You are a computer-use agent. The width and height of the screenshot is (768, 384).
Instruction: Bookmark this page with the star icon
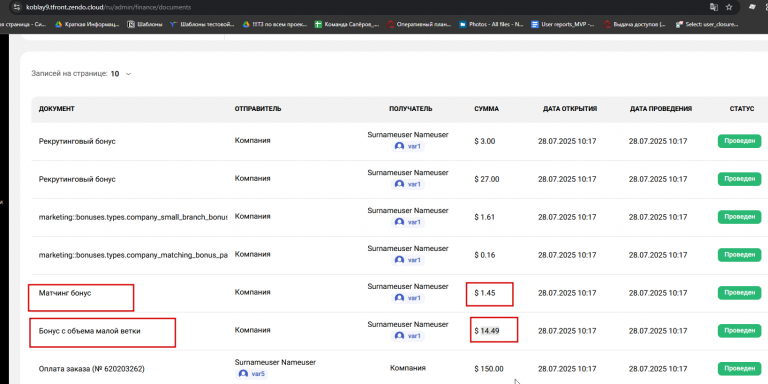729,7
